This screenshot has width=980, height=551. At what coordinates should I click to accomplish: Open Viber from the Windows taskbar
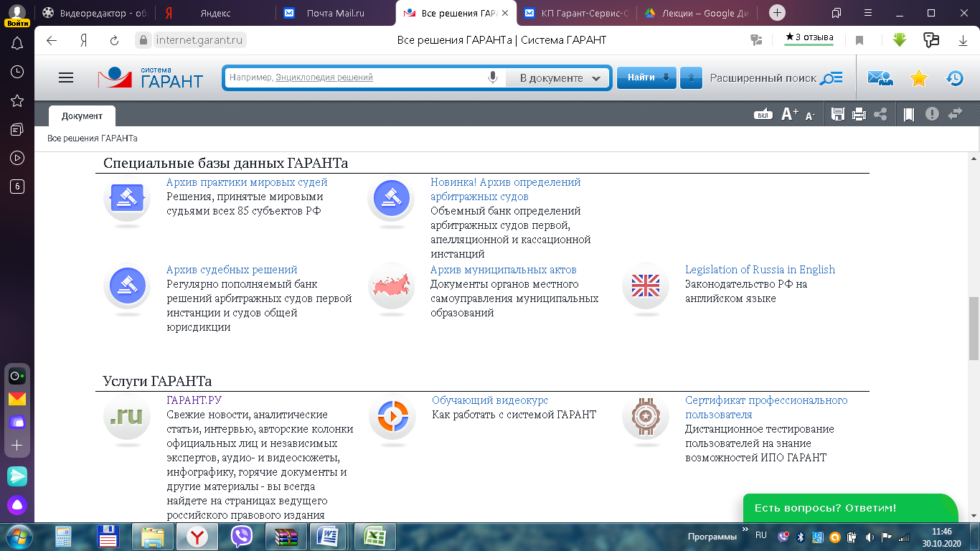(x=242, y=537)
